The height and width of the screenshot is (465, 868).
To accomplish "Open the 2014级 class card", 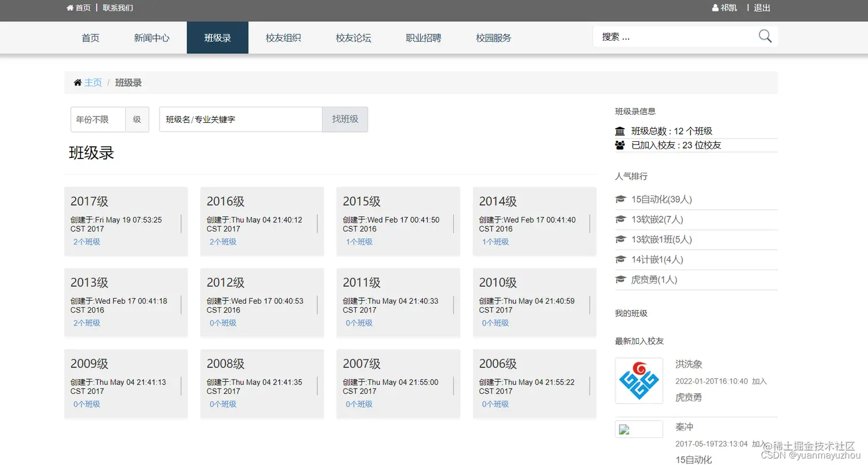I will 534,221.
